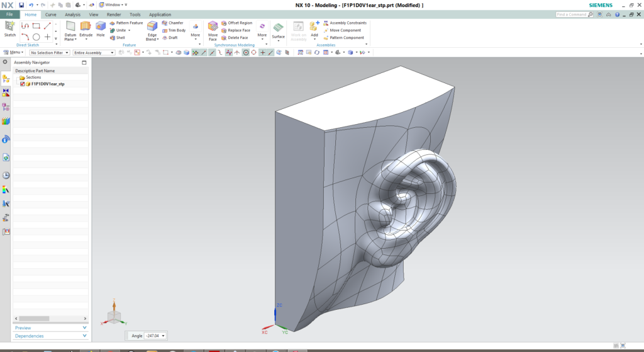This screenshot has height=352, width=644.
Task: Click the Chamfer tool
Action: [172, 23]
